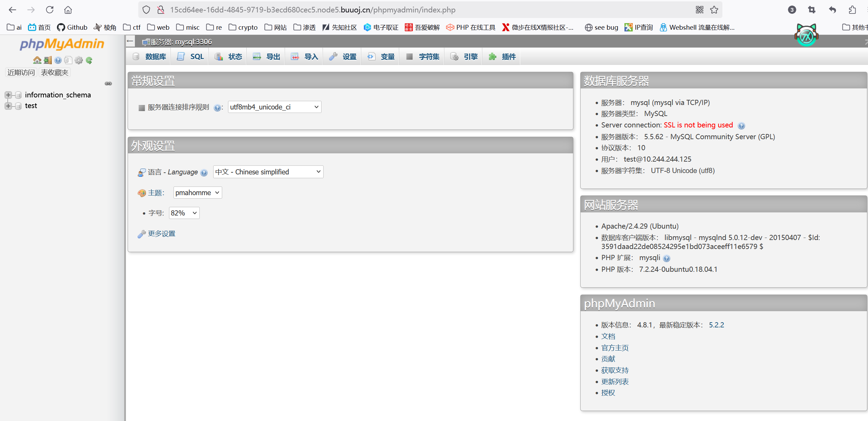This screenshot has width=868, height=421.
Task: Click the 更多设置 more settings link
Action: [161, 234]
